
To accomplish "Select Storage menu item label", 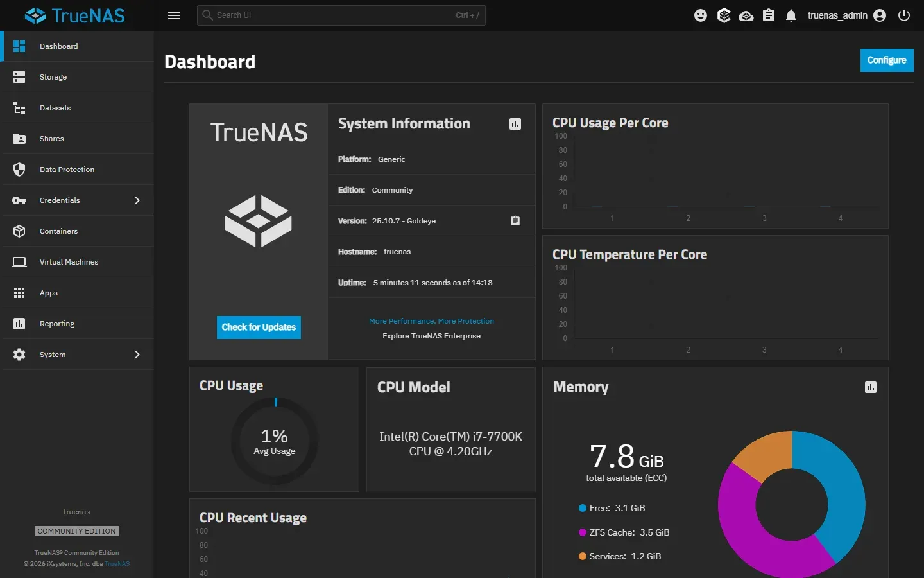I will point(53,77).
